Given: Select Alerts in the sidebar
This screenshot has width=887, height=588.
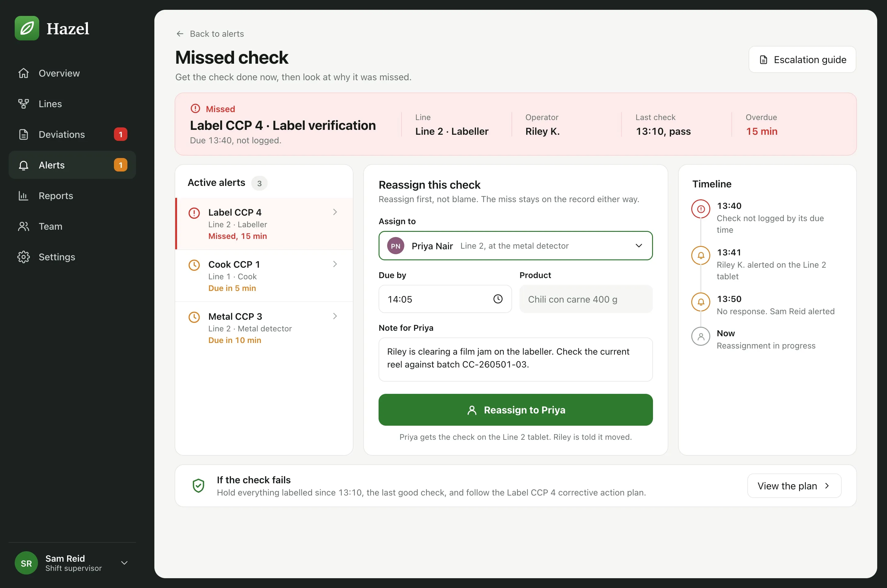Looking at the screenshot, I should 72,165.
